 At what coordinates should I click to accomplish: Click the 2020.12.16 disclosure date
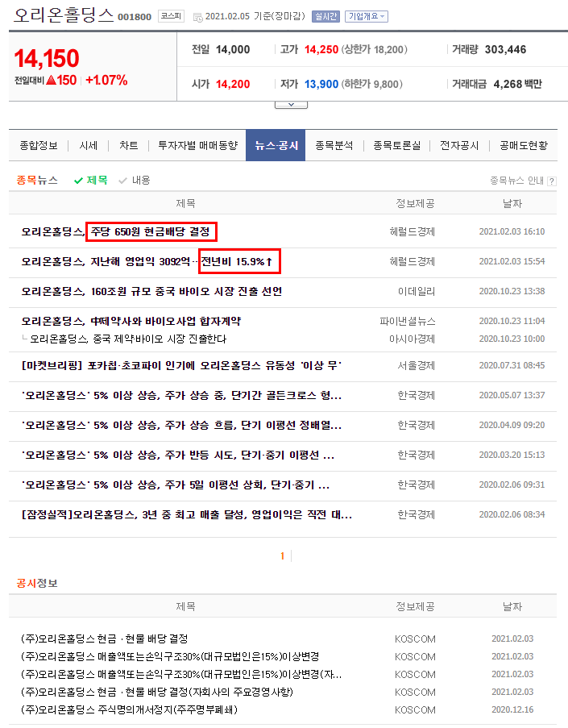pyautogui.click(x=512, y=710)
